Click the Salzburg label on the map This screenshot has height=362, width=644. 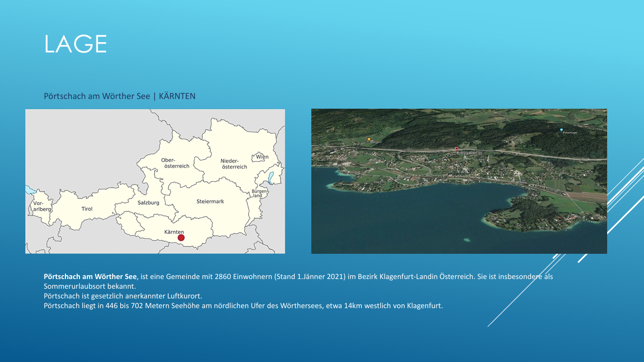point(148,203)
